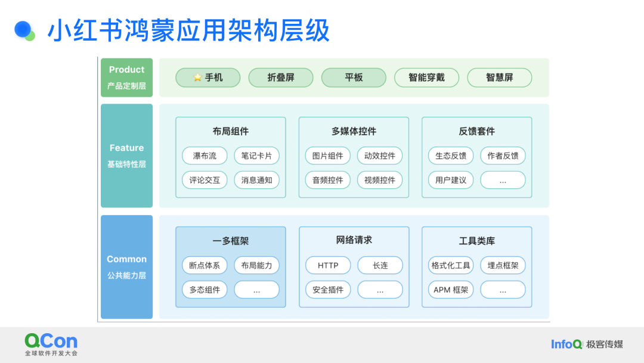
Task: Click the ellipsis pill in 网络请求
Action: point(380,290)
